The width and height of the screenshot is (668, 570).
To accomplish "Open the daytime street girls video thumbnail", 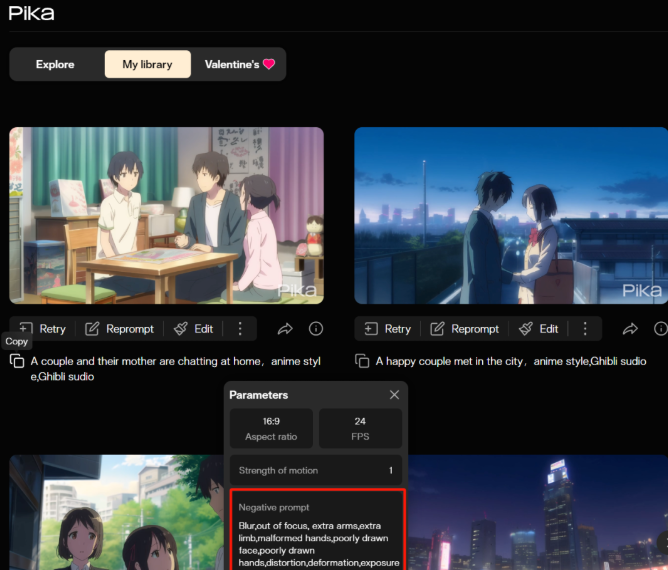I will point(116,512).
